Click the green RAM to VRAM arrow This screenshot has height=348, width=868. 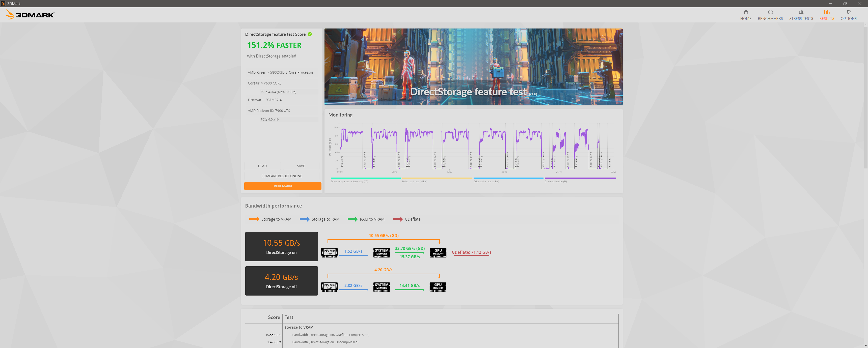click(352, 219)
